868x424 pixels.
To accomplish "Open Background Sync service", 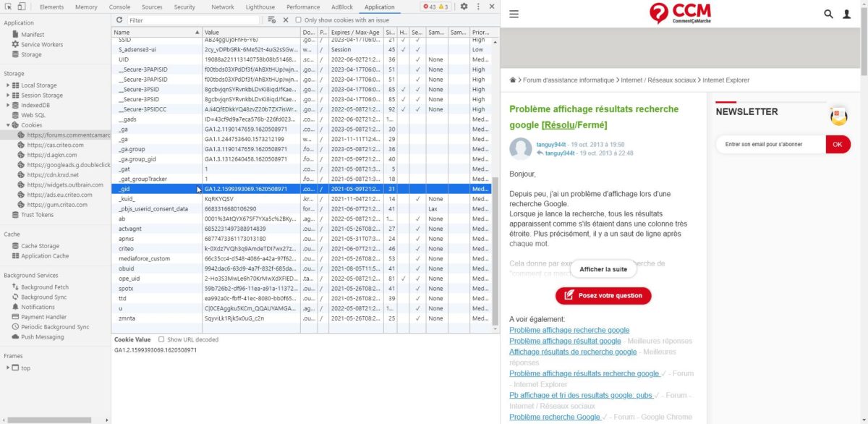I will [x=44, y=297].
